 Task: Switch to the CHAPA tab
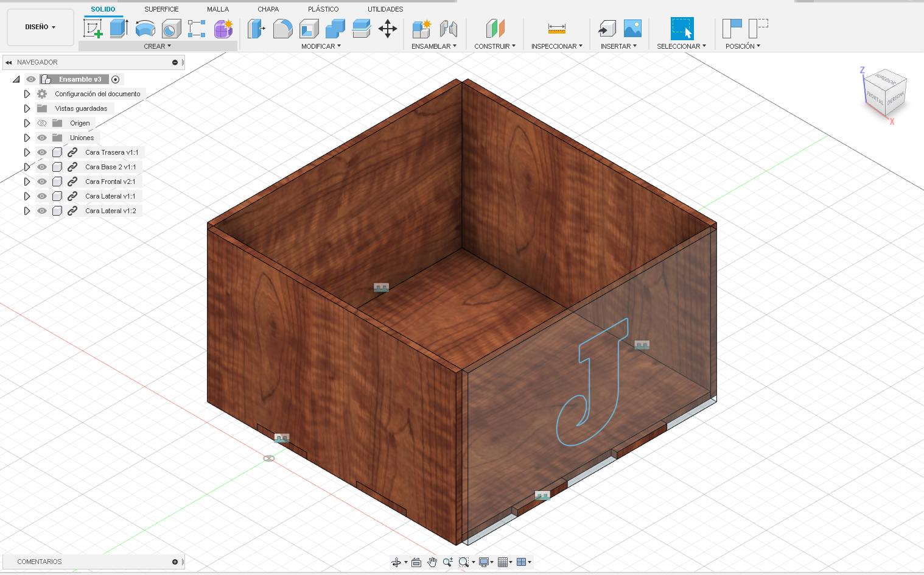pos(268,9)
